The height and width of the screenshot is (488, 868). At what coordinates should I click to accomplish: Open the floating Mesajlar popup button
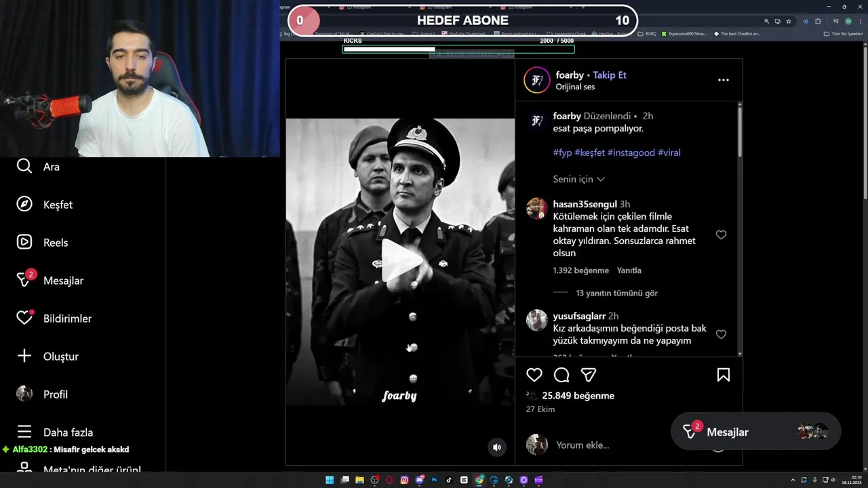755,432
